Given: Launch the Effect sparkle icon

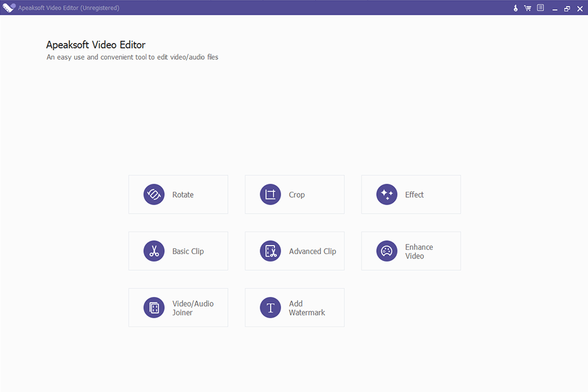Looking at the screenshot, I should pyautogui.click(x=386, y=194).
